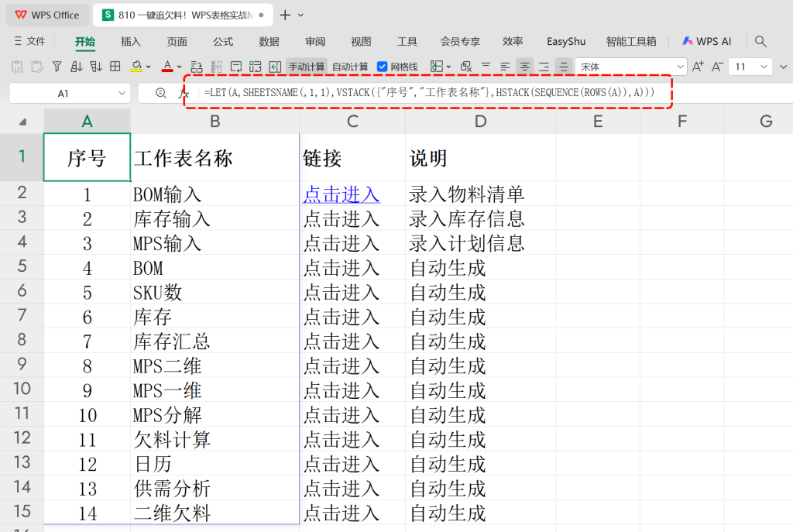Sort descending using the Z-A icon
This screenshot has width=793, height=532.
[95, 67]
